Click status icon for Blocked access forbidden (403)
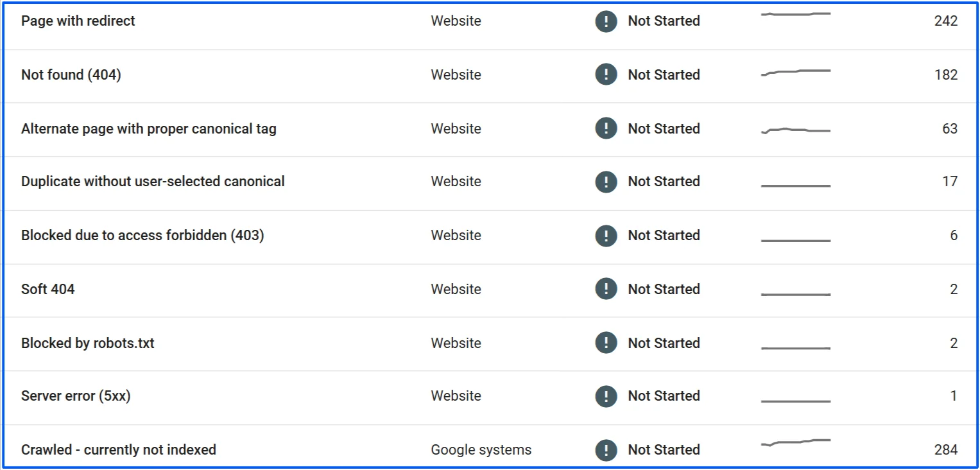 [606, 236]
